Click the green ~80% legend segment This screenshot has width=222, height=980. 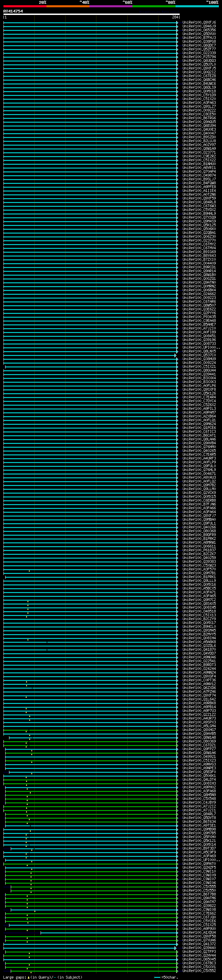click(x=154, y=6)
